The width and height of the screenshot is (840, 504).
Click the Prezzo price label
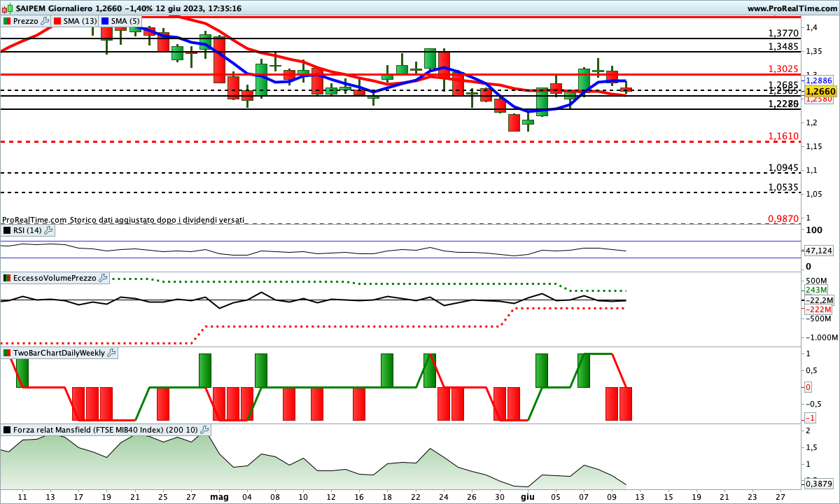26,21
